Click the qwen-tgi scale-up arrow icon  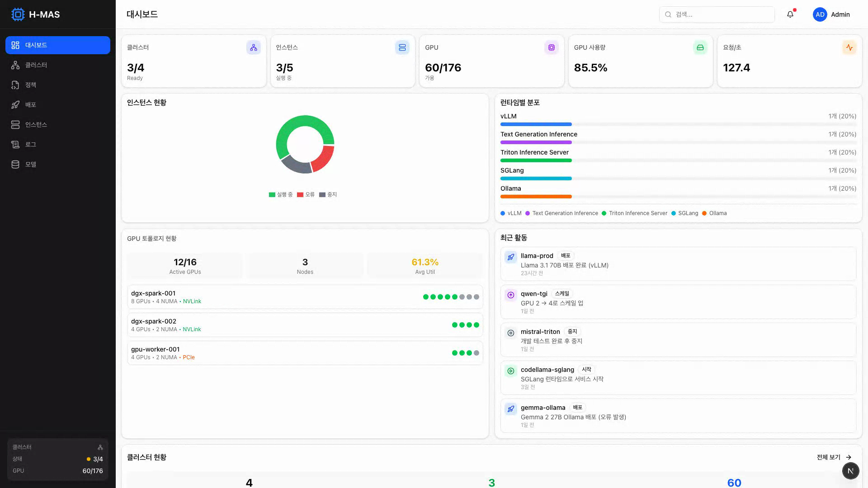pos(510,295)
